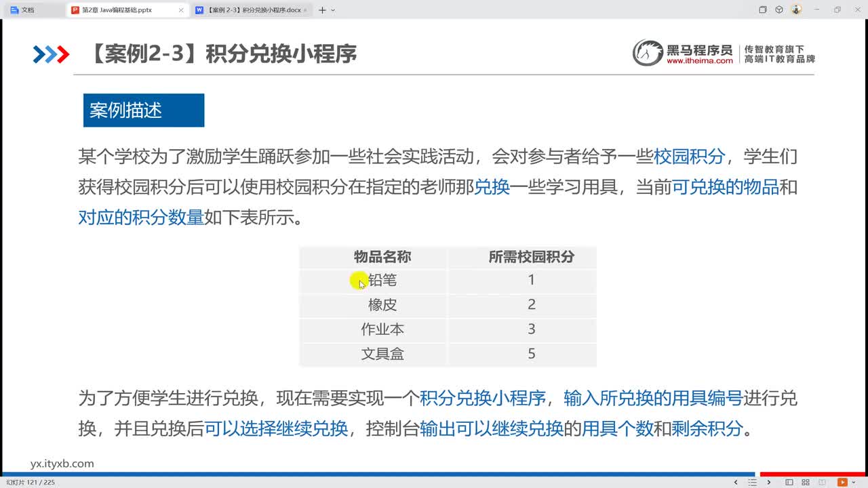
Task: Click the www.itheima.com link
Action: point(699,60)
